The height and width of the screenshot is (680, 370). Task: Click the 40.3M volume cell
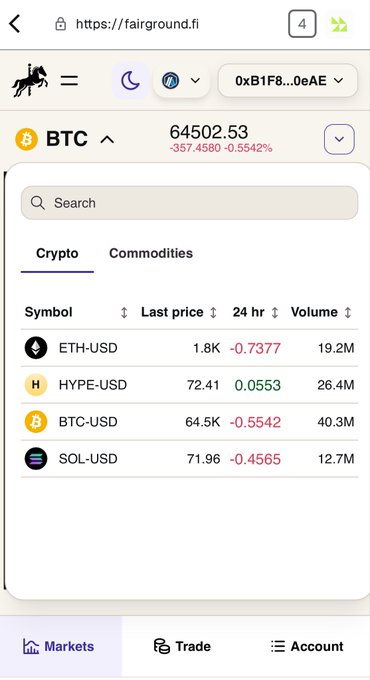coord(336,422)
